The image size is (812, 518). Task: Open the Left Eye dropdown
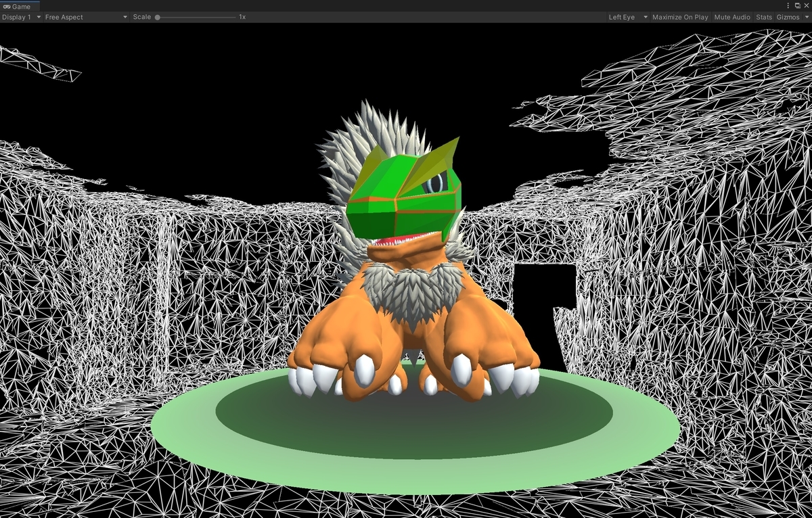(x=628, y=17)
